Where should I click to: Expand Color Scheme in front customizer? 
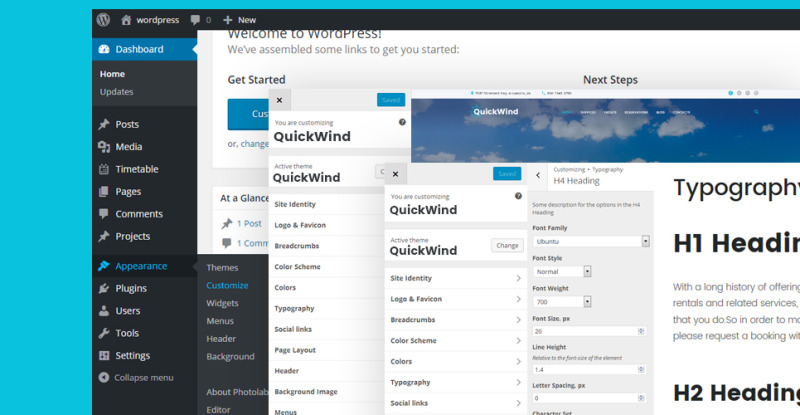coord(456,340)
